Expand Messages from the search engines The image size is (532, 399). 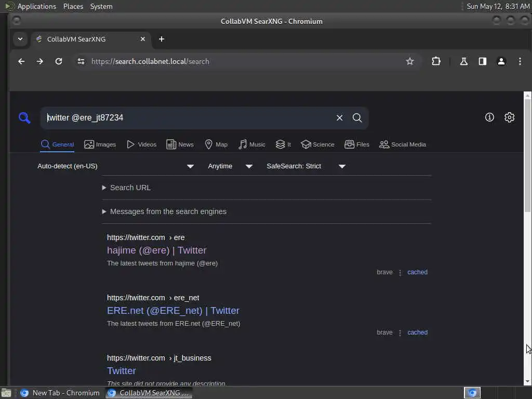click(164, 211)
